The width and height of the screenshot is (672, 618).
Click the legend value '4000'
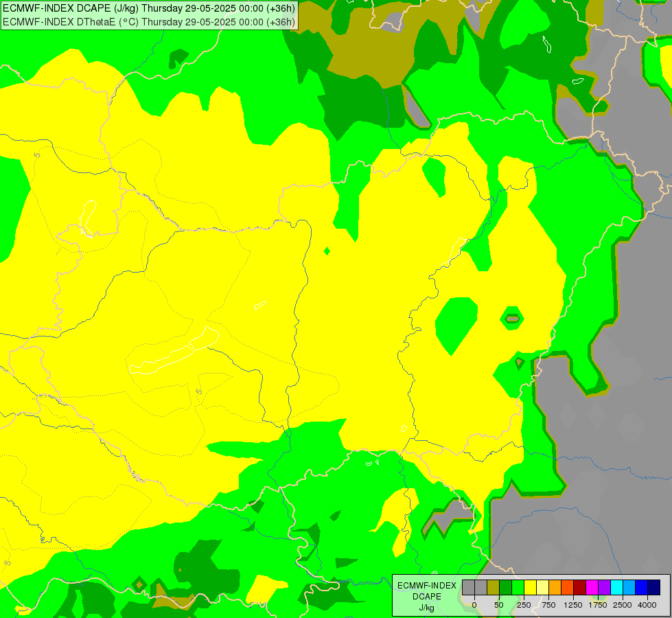647,605
